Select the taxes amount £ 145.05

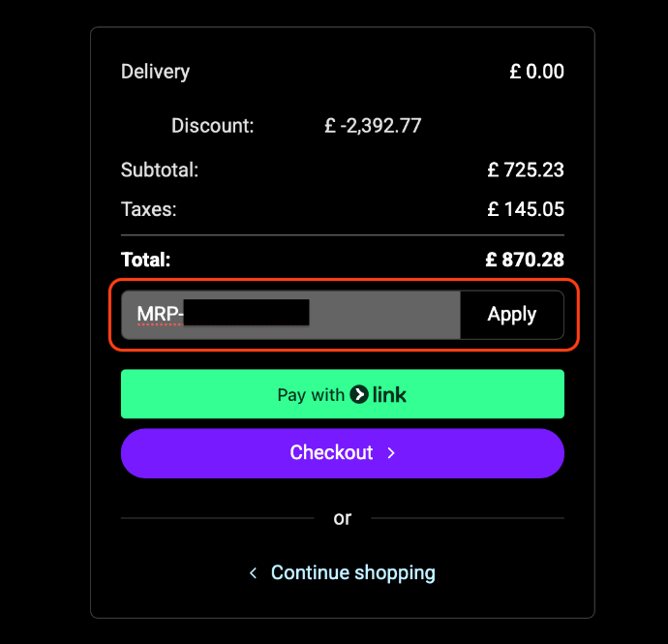[x=526, y=209]
